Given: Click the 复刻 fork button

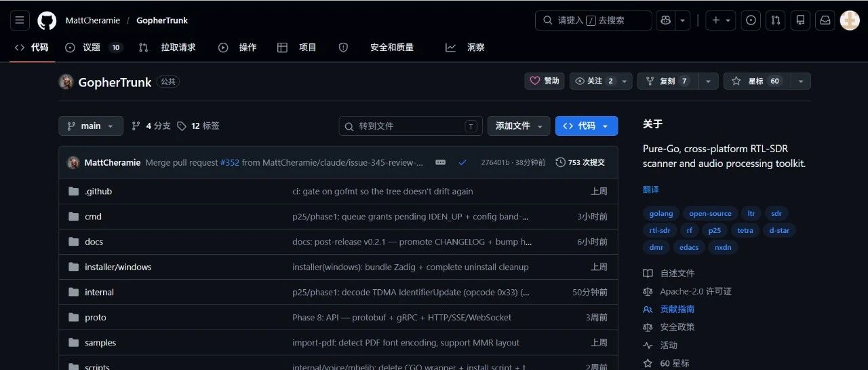Looking at the screenshot, I should click(x=667, y=81).
